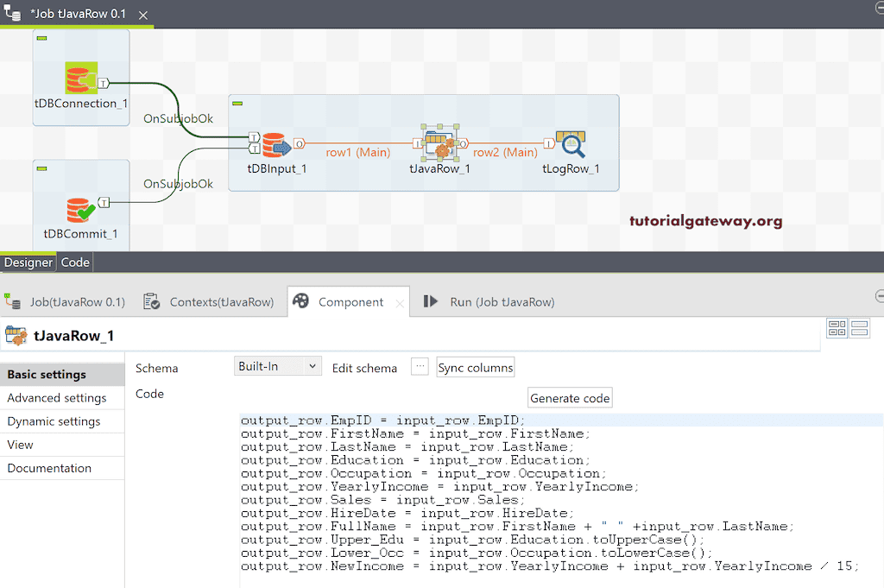Select the tDBConnection_1 component icon
The width and height of the screenshot is (884, 588).
[80, 78]
